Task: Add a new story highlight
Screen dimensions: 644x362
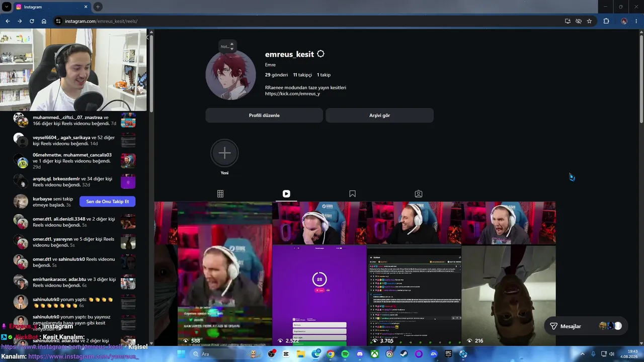Action: pos(224,153)
